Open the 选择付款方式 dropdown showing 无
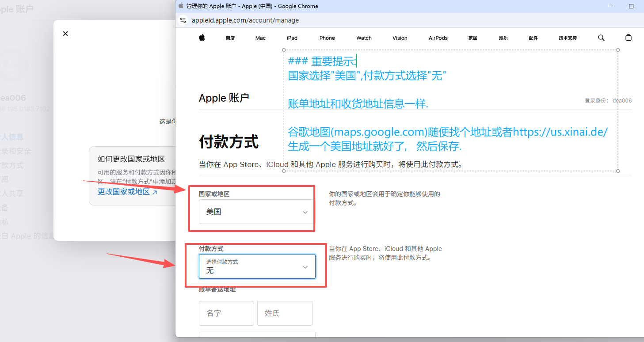 coord(257,266)
